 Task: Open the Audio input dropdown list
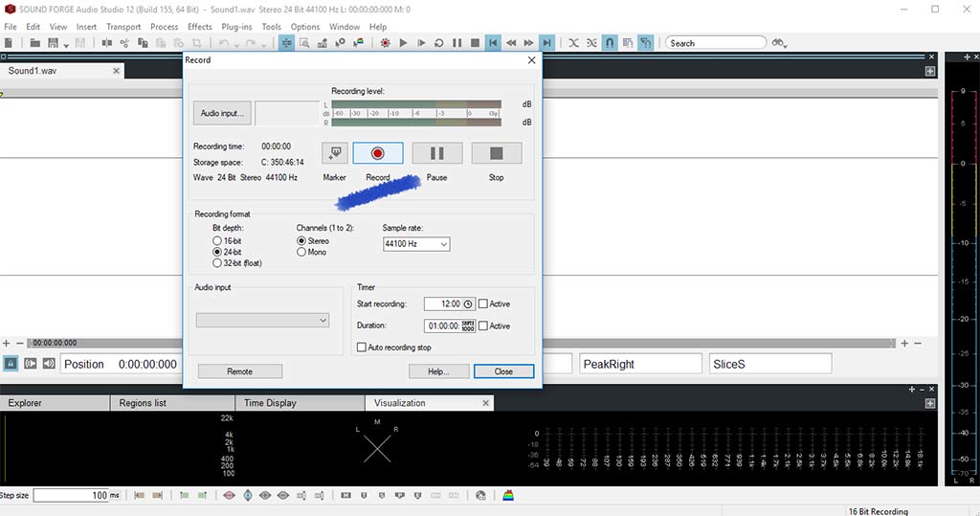[x=262, y=321]
